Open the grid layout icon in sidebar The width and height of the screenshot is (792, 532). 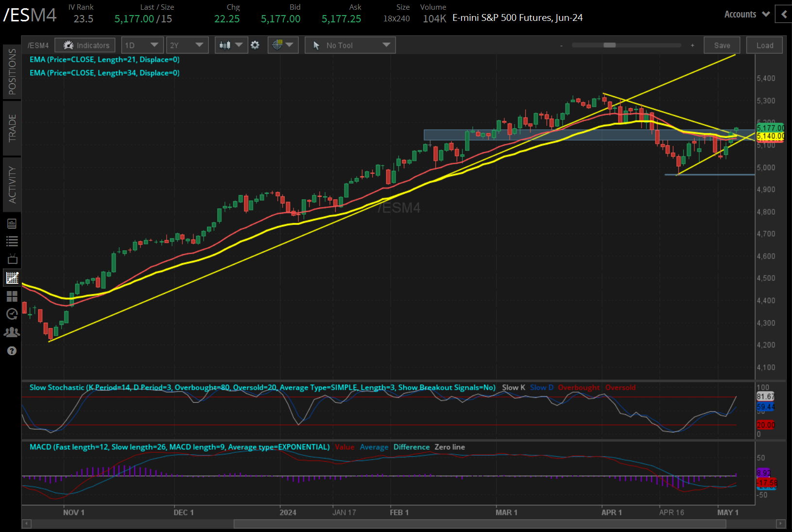point(12,296)
